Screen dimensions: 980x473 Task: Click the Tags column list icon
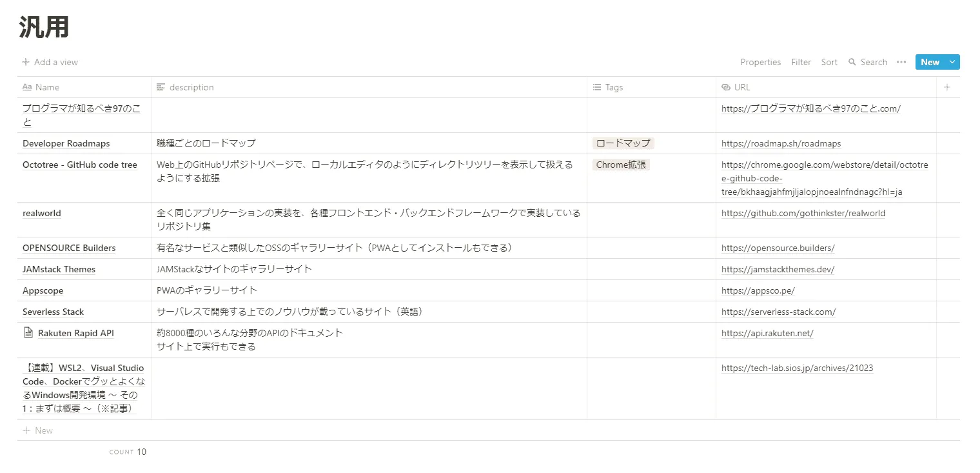pyautogui.click(x=598, y=87)
